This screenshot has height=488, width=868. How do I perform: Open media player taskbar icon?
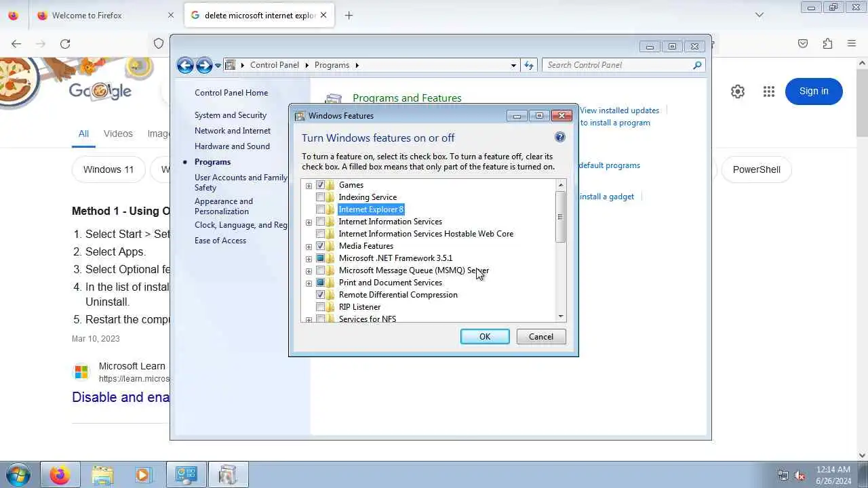(x=143, y=474)
